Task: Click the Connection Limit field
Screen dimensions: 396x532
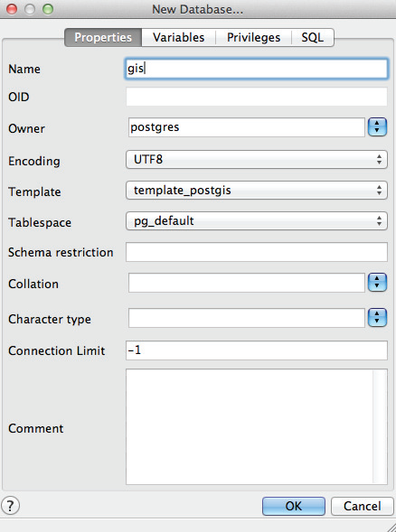Action: (257, 350)
